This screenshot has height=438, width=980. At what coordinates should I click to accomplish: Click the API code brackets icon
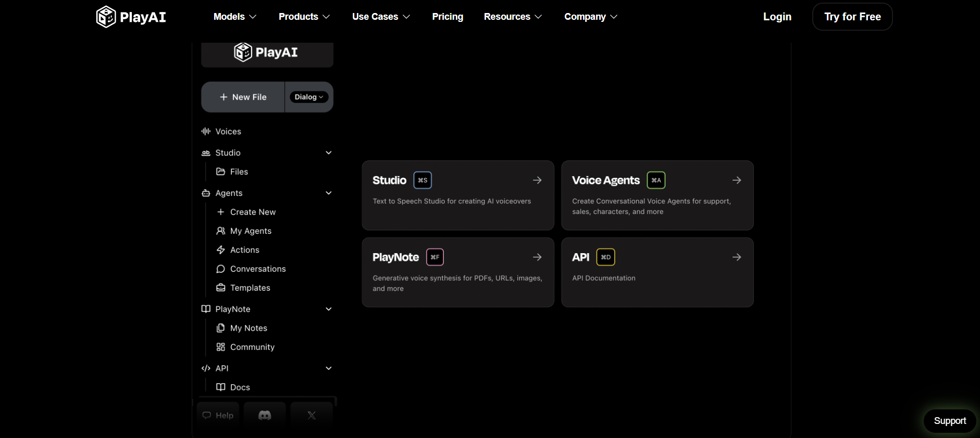point(206,368)
